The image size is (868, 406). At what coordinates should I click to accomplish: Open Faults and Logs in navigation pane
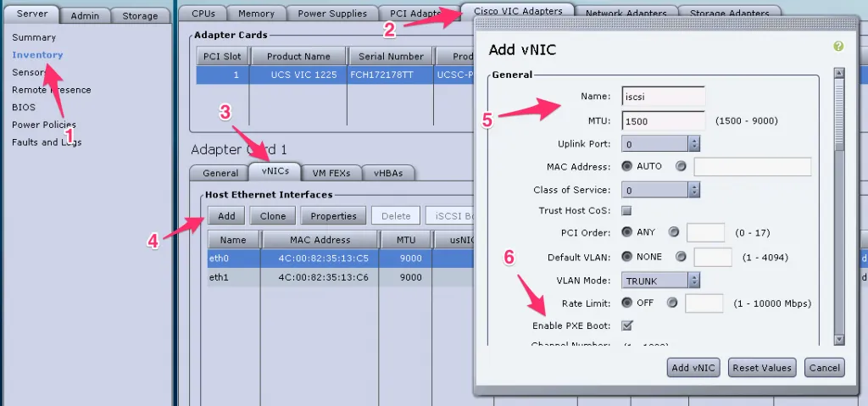point(47,142)
